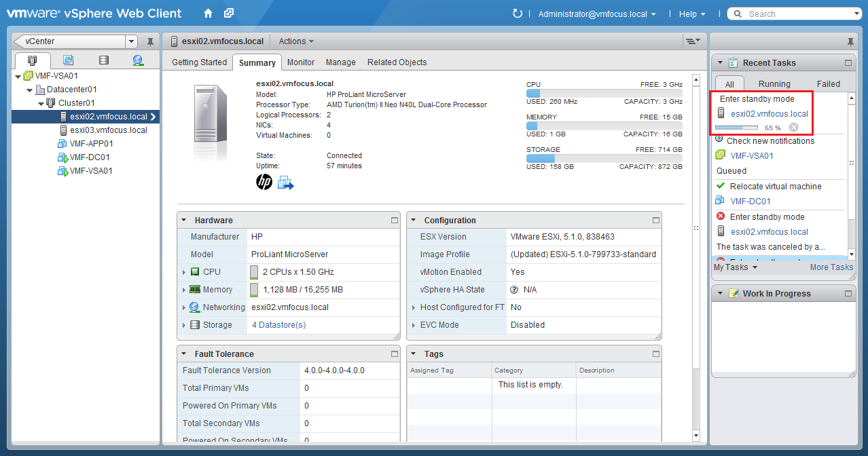868x456 pixels.
Task: Switch to Storage inventory view icon
Action: pos(103,60)
